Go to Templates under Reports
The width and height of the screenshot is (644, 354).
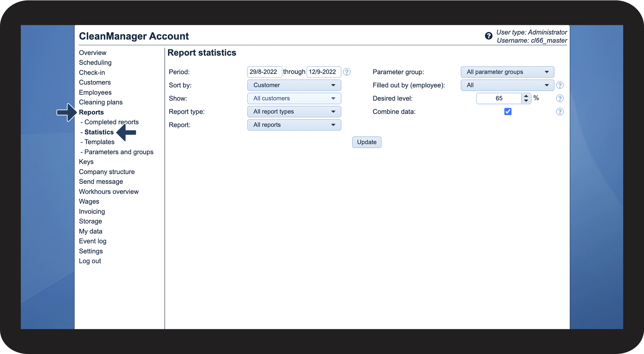coord(99,142)
